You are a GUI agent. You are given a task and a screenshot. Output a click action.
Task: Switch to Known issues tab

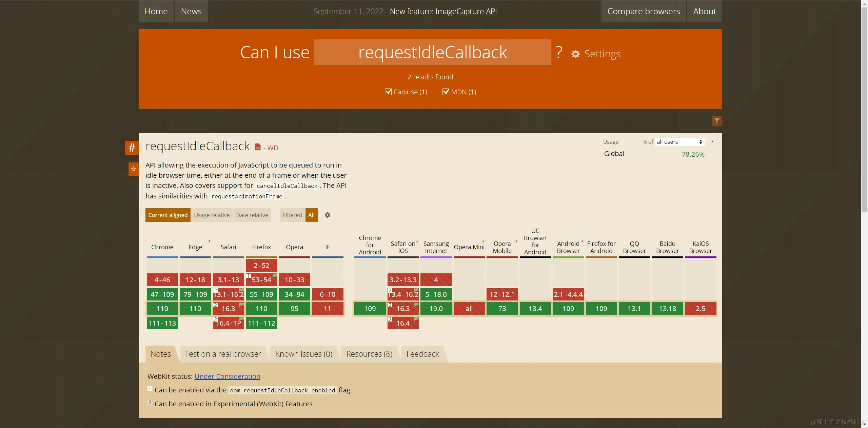303,354
